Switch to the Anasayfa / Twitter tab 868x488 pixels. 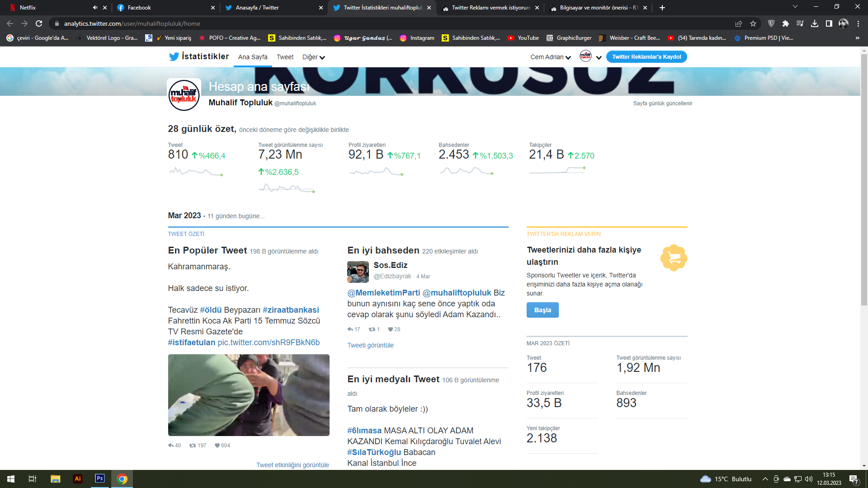click(x=274, y=8)
